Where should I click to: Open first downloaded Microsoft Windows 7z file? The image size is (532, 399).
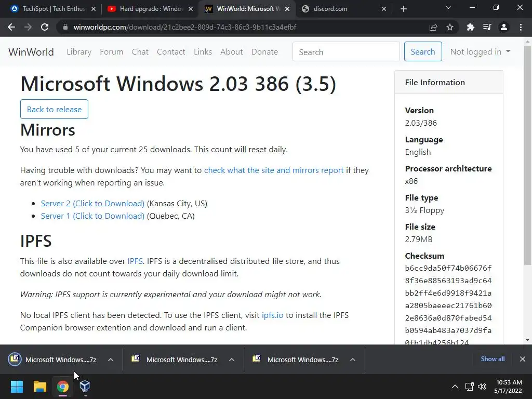(x=52, y=360)
